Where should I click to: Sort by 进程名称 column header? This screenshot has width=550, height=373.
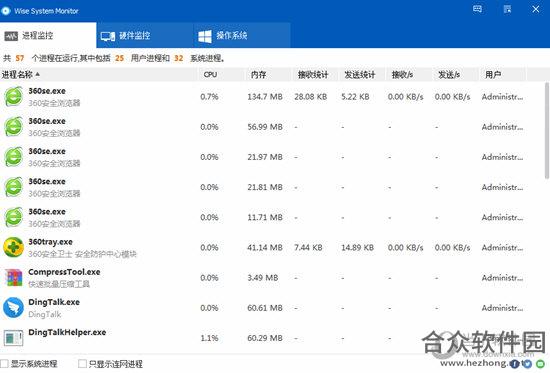point(99,74)
